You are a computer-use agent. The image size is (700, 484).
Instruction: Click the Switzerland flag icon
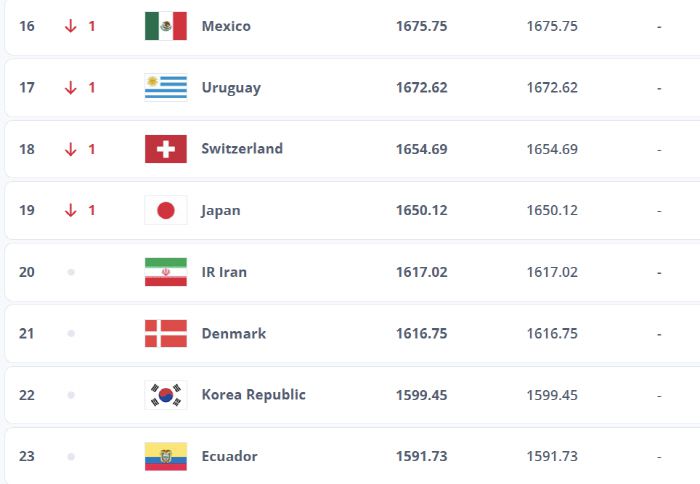coord(166,149)
